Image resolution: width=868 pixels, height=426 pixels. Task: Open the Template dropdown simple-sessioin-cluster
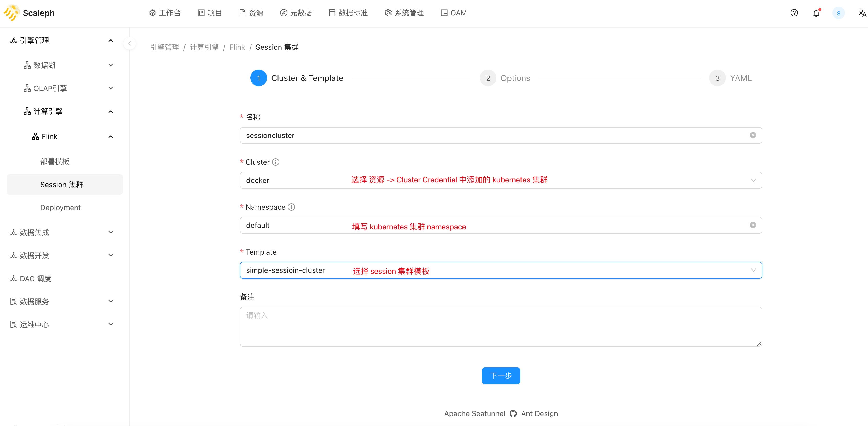pos(501,270)
